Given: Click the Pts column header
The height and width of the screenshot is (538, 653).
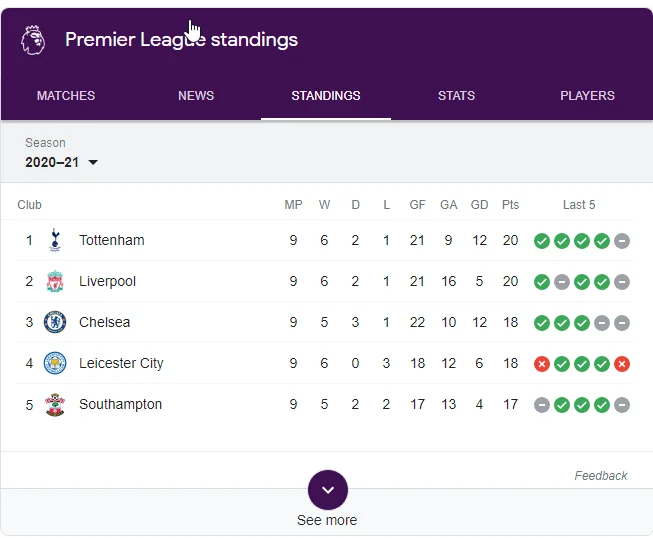Looking at the screenshot, I should (510, 205).
